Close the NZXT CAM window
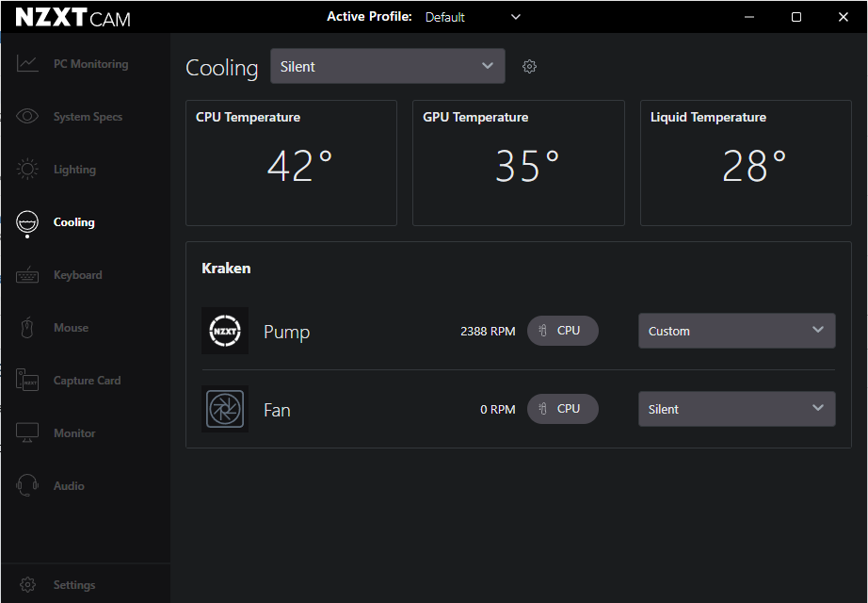Image resolution: width=868 pixels, height=603 pixels. pyautogui.click(x=844, y=17)
